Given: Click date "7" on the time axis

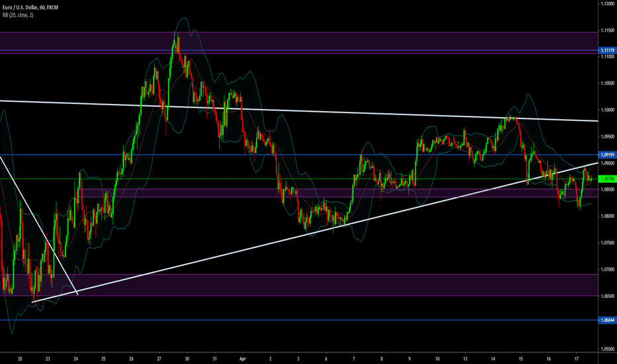Looking at the screenshot, I should coord(354,359).
